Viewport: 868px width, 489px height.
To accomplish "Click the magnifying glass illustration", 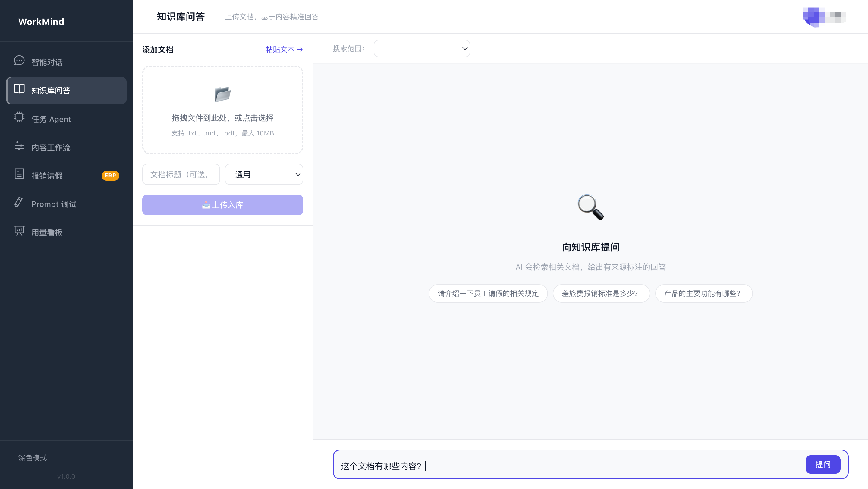I will click(590, 207).
